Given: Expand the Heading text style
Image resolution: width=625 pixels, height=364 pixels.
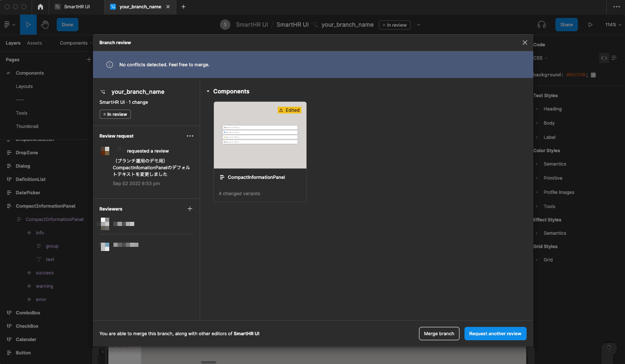Looking at the screenshot, I should click(x=537, y=109).
